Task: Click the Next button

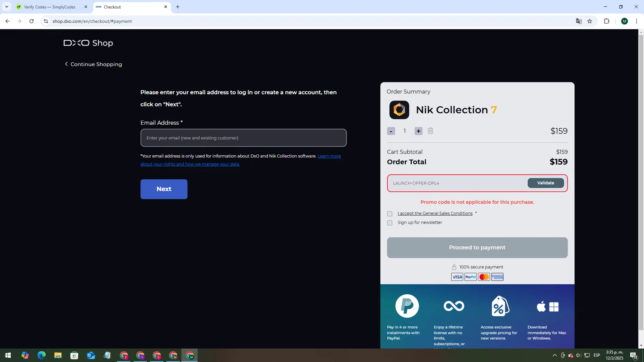Action: click(164, 189)
